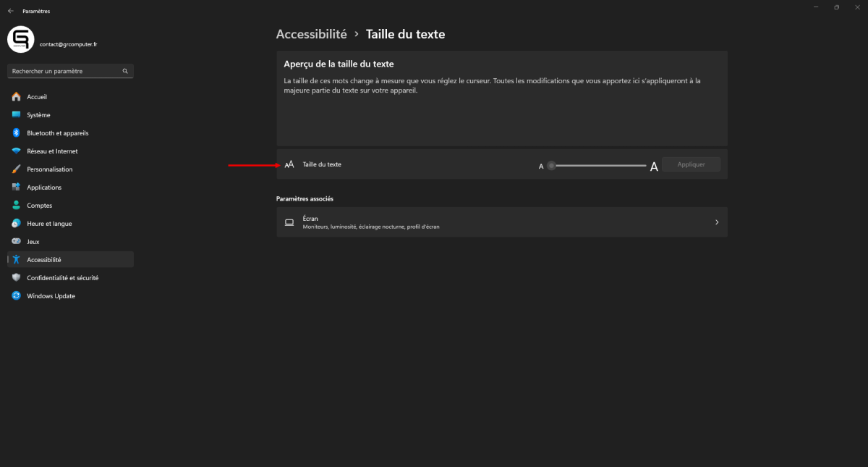Click the Rechercher un paramètre search field

click(70, 72)
